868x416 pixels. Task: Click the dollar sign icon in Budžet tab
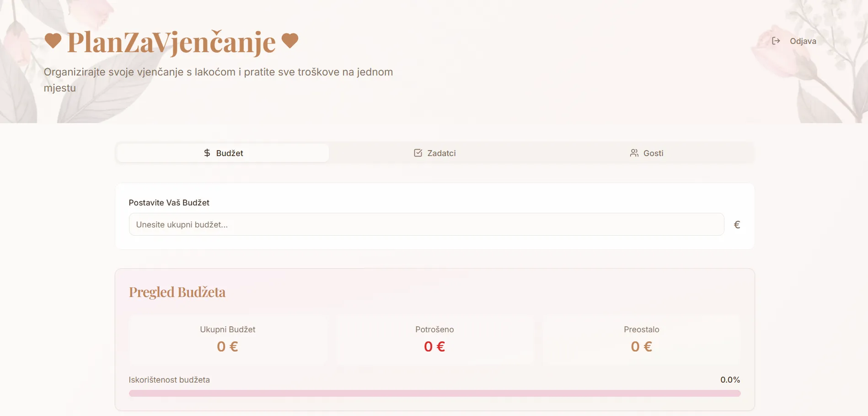207,153
